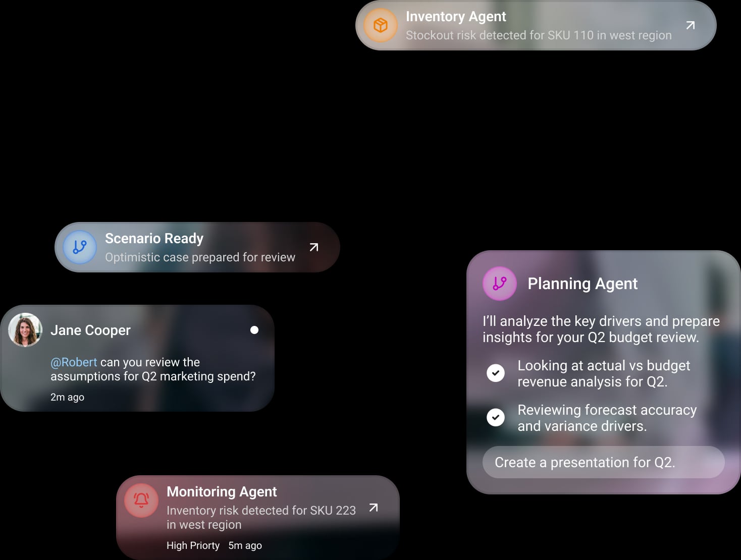This screenshot has width=741, height=560.
Task: Click the orange Inventory Agent box icon
Action: [x=381, y=25]
